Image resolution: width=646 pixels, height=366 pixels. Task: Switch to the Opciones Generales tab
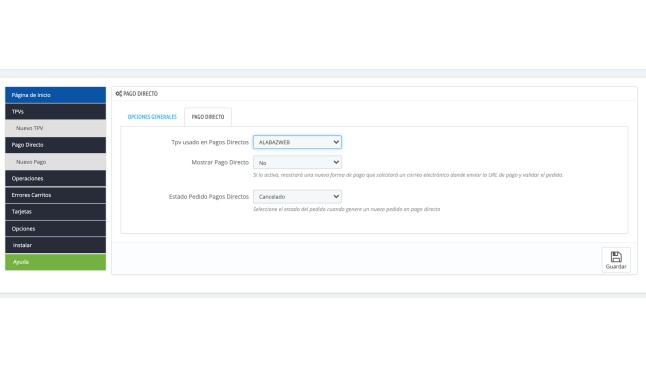pyautogui.click(x=152, y=117)
